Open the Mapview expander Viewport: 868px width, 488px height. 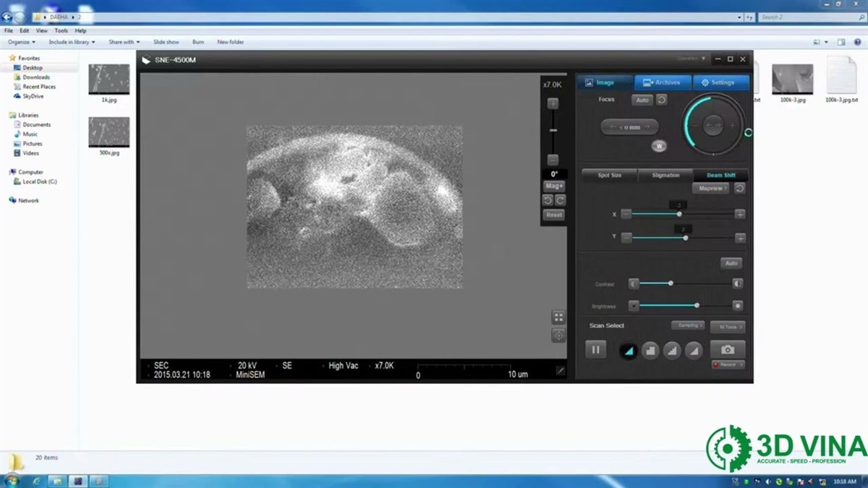(710, 188)
